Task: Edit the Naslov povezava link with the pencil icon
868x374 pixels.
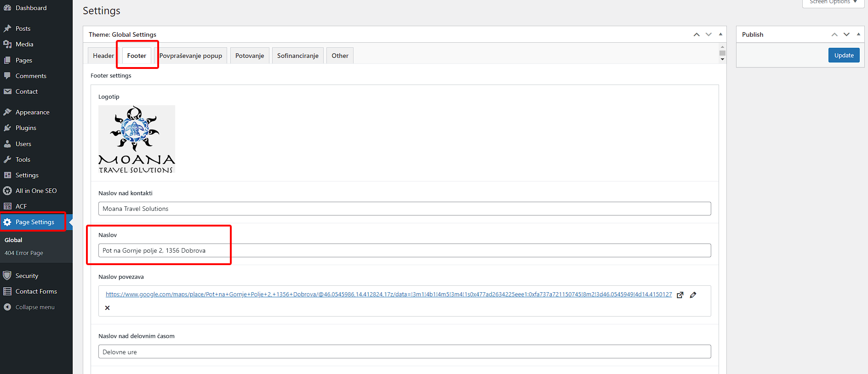Action: 693,295
